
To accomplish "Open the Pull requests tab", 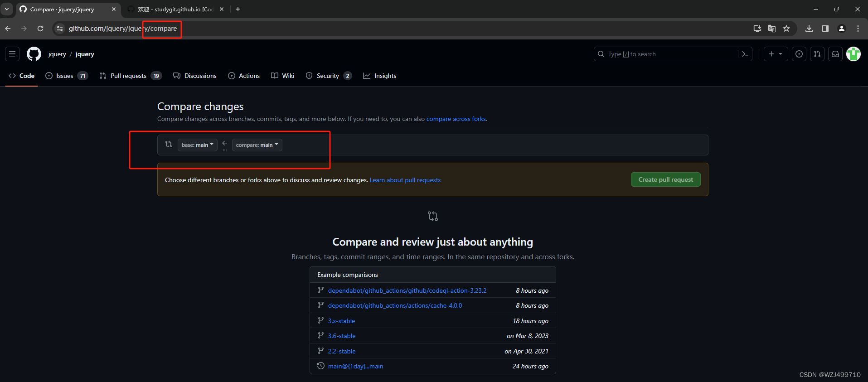I will (x=130, y=76).
